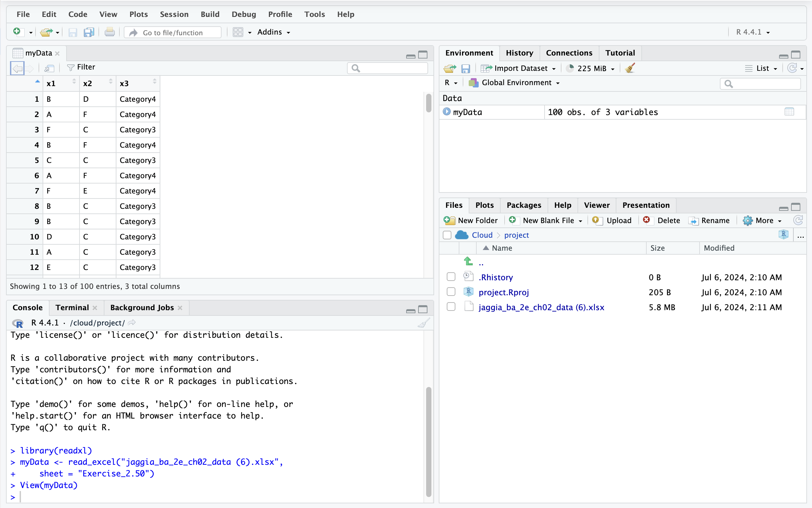Focus the Go to file/function field
The height and width of the screenshot is (508, 812).
pos(173,33)
